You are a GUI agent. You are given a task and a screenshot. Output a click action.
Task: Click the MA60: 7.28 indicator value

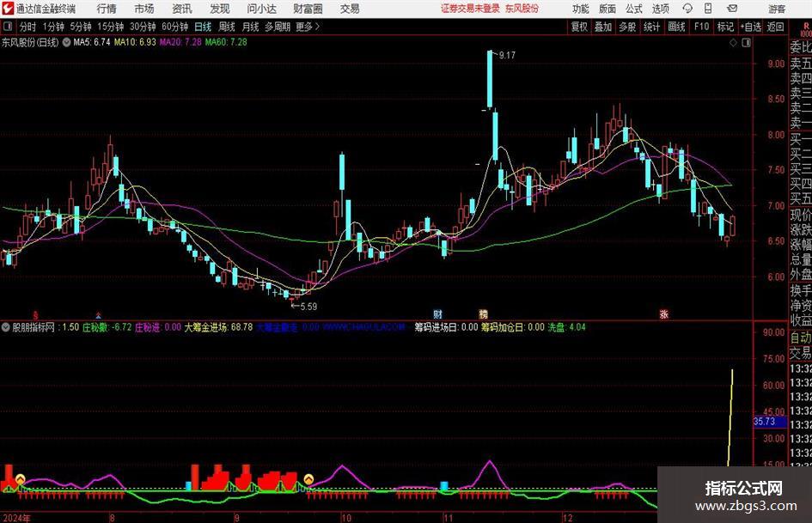pyautogui.click(x=226, y=42)
